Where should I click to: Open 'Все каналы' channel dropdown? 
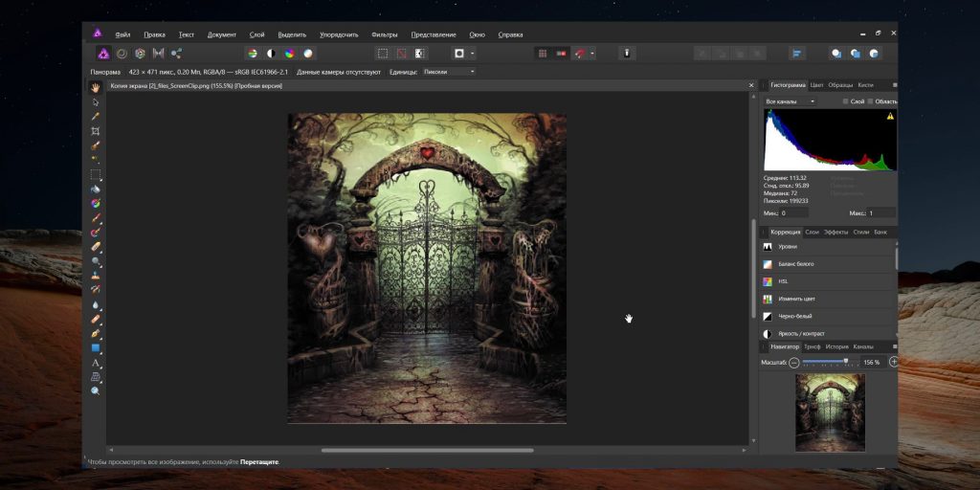click(791, 100)
